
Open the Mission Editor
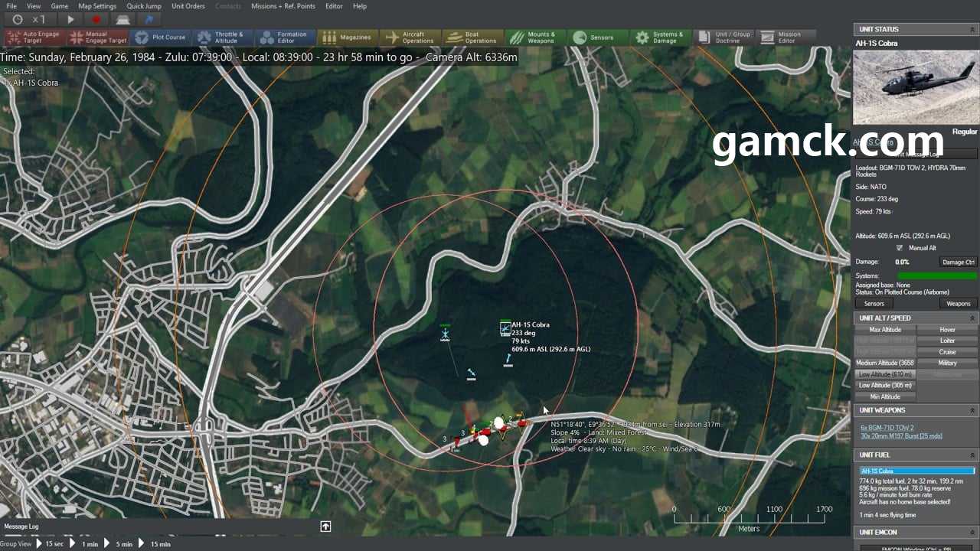pos(786,37)
